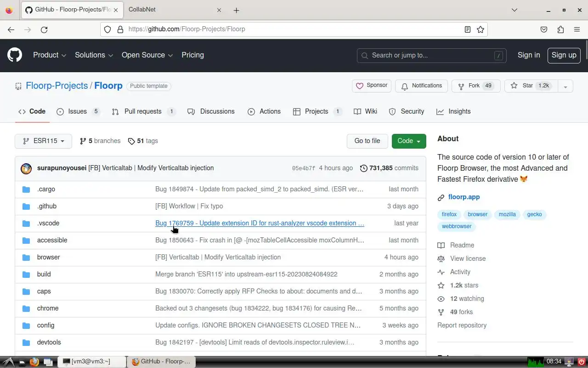The width and height of the screenshot is (588, 368).
Task: Open the Pocket save icon
Action: (x=544, y=29)
